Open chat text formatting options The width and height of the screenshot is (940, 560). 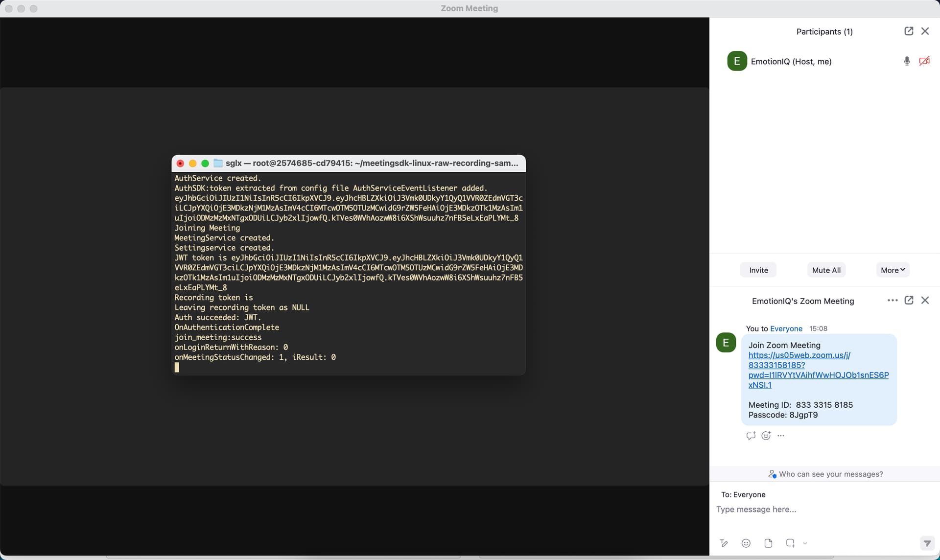[724, 543]
